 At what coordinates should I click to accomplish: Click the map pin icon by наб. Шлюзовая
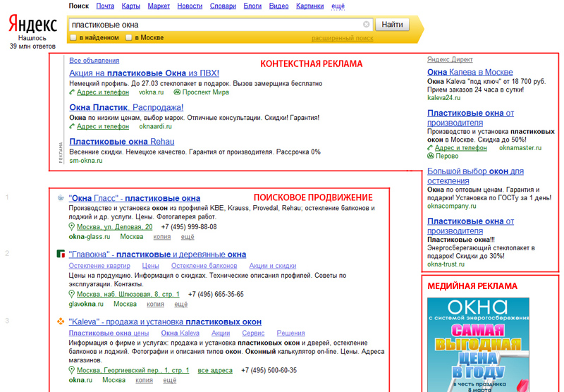tap(71, 294)
